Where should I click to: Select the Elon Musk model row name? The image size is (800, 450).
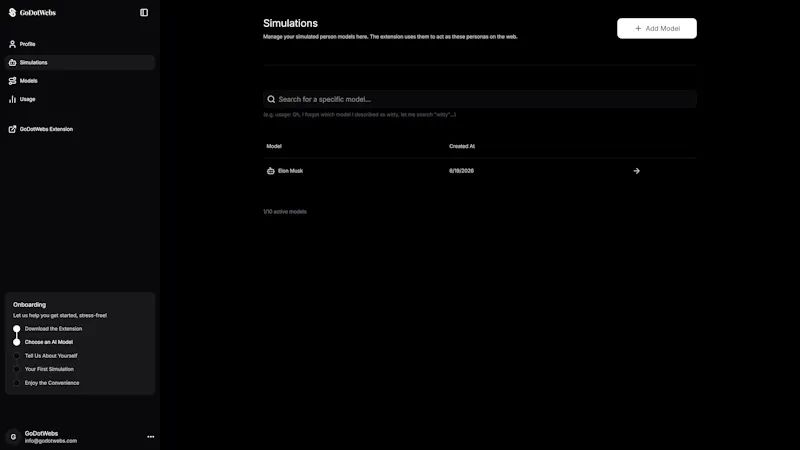click(290, 171)
